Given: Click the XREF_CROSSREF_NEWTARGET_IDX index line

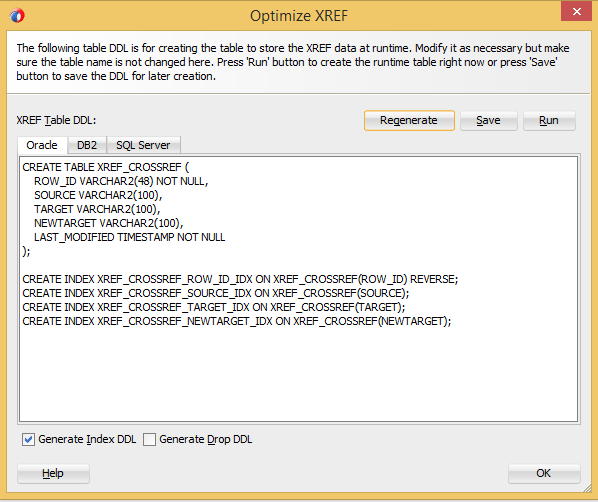Looking at the screenshot, I should (236, 321).
